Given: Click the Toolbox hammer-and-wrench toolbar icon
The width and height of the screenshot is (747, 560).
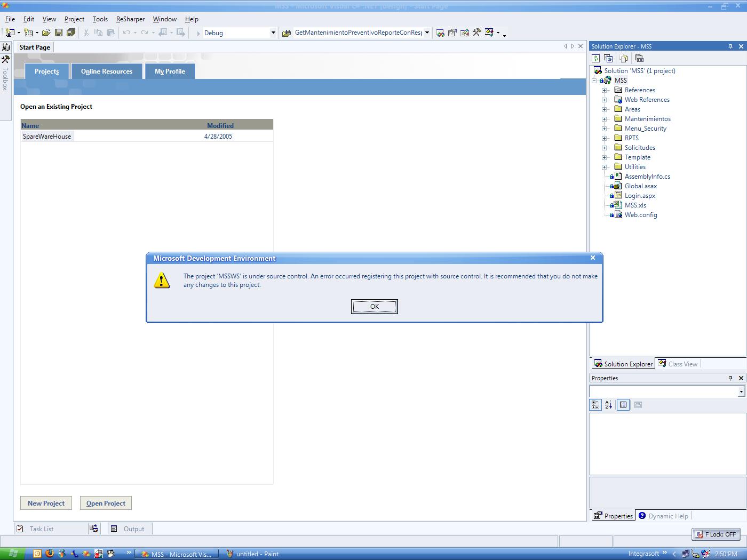Looking at the screenshot, I should coord(476,33).
